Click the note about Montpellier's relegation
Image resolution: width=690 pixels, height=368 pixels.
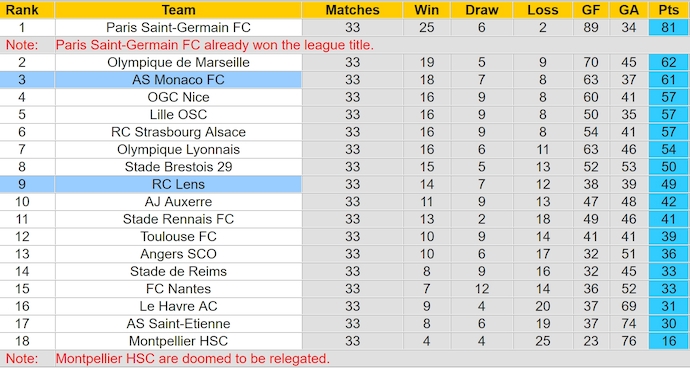pos(193,358)
